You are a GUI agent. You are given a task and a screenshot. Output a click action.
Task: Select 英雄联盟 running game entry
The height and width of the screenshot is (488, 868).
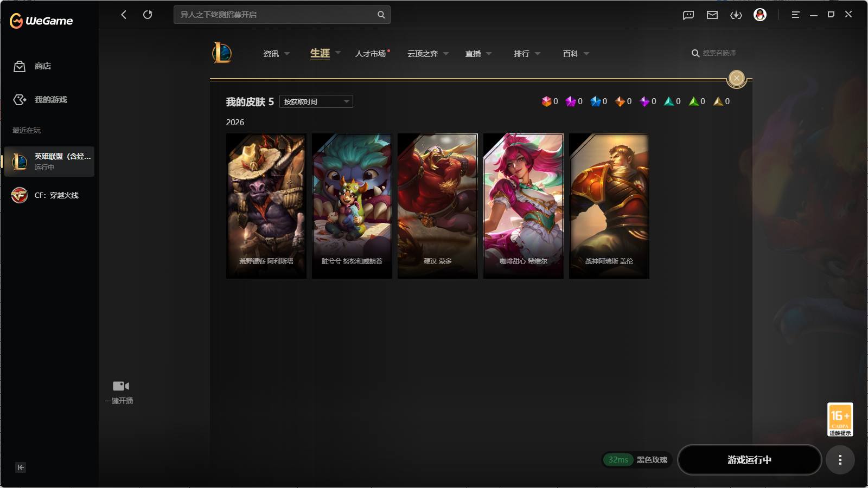pyautogui.click(x=49, y=162)
